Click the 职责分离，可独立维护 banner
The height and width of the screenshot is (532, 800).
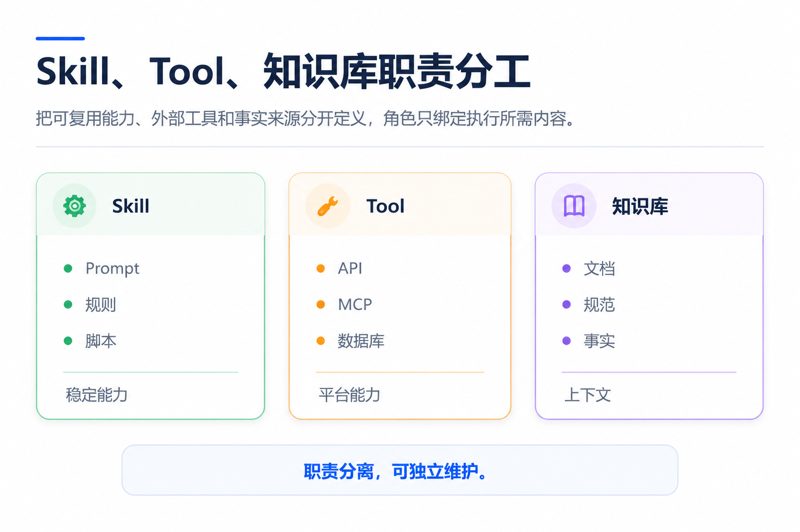point(400,470)
